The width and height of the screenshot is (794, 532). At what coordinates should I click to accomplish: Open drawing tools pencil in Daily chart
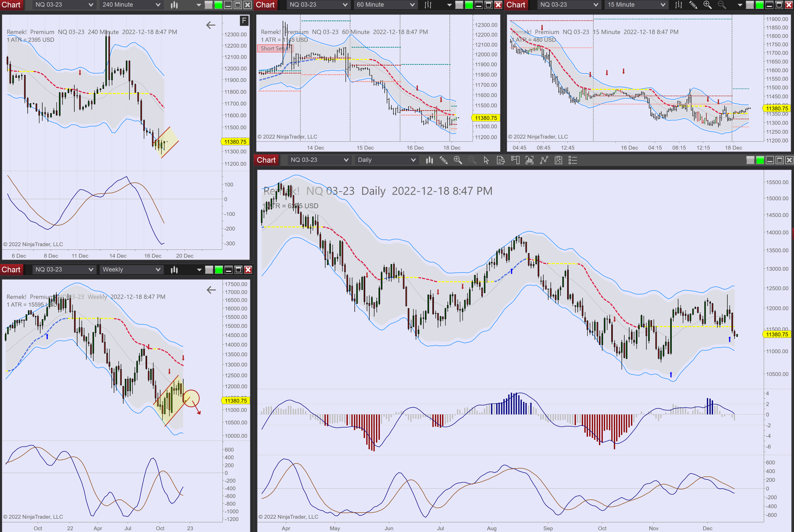[x=443, y=160]
